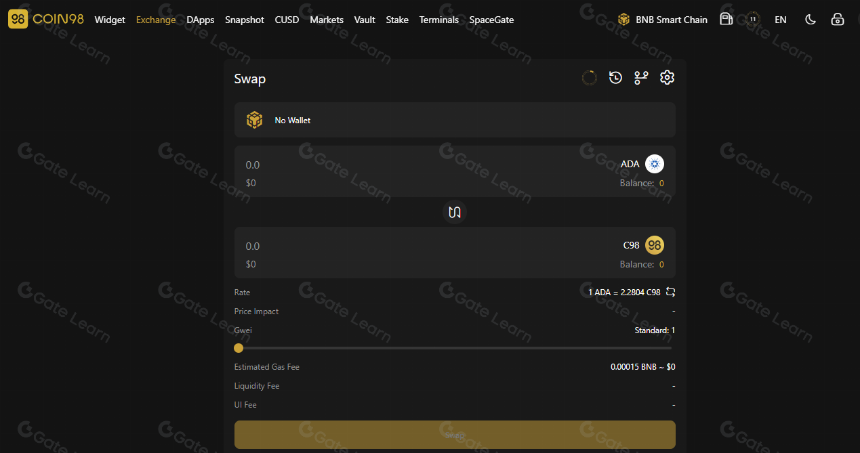This screenshot has width=860, height=453.
Task: Click the estimated gas fee 0.00015 BNB value
Action: 643,367
